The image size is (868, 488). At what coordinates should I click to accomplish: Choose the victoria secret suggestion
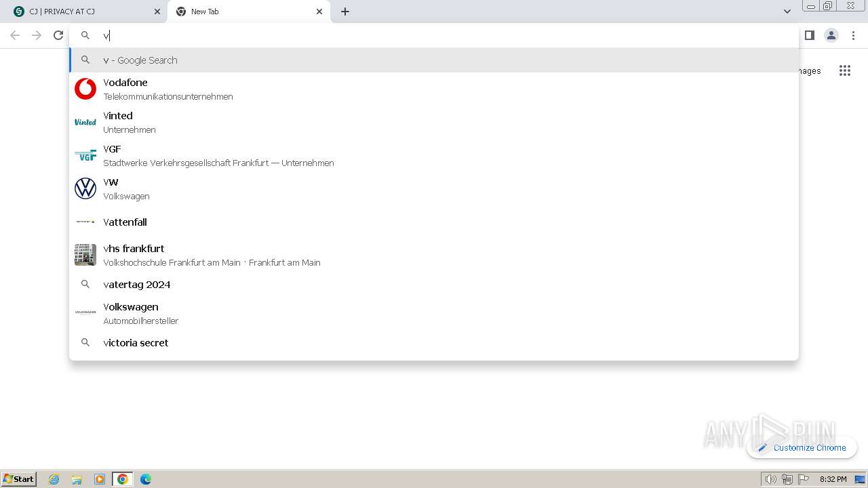pos(434,343)
